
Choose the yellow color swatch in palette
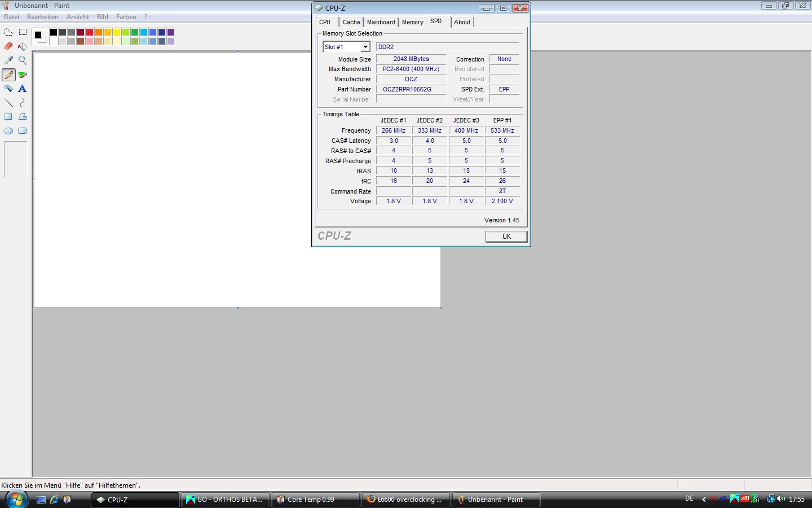coord(117,32)
